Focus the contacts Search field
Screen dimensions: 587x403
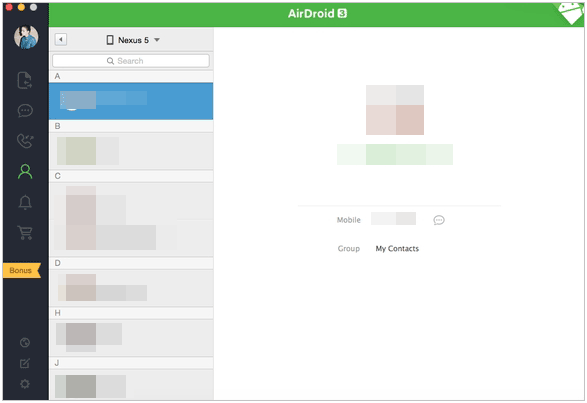(x=131, y=61)
